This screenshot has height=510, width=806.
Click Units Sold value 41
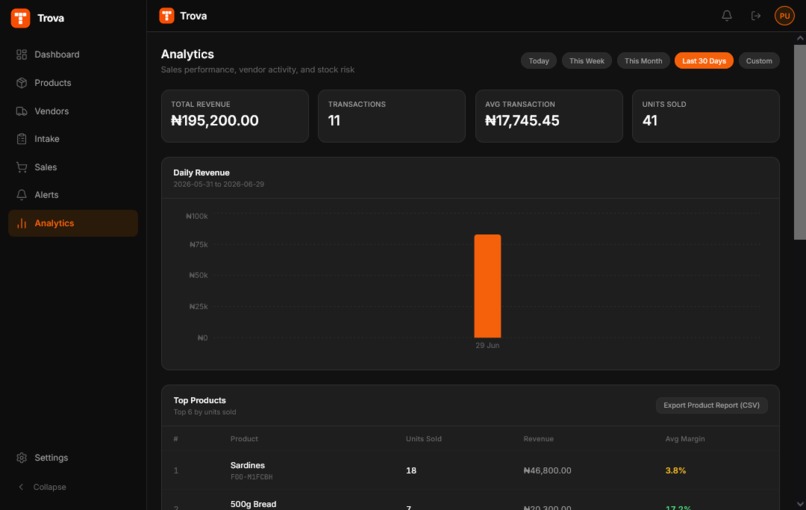[x=650, y=121]
